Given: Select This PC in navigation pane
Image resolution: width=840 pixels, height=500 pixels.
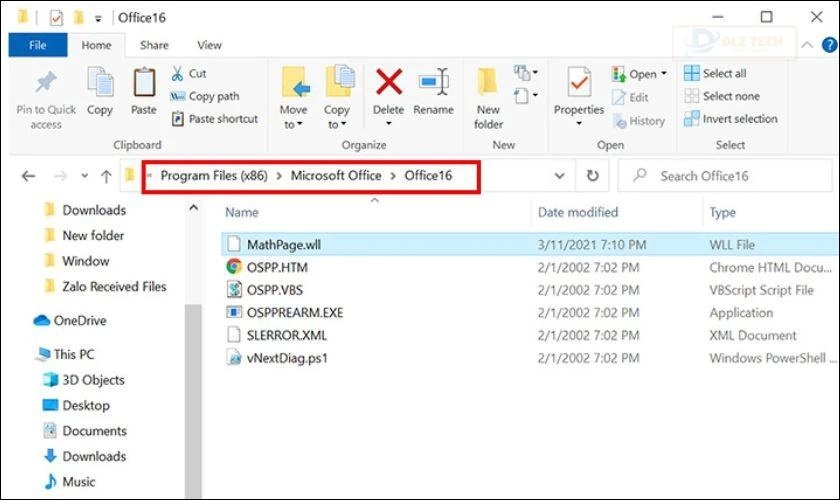Looking at the screenshot, I should [64, 354].
